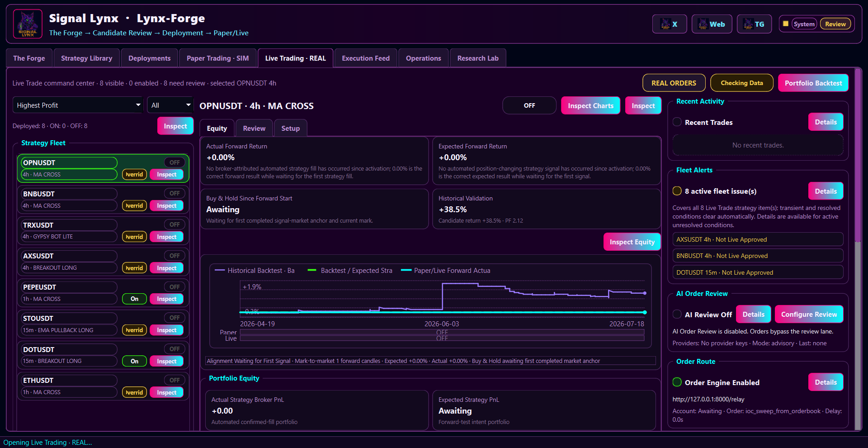The height and width of the screenshot is (448, 868).
Task: Select the BNBUSDT strategy name field
Action: coord(69,194)
